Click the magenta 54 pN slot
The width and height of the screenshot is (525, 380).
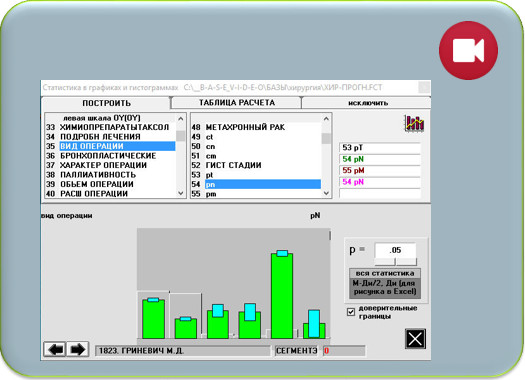click(x=380, y=182)
